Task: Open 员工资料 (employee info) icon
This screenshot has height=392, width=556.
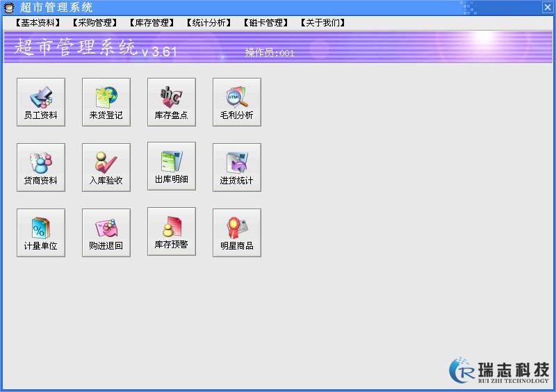Action: [x=41, y=102]
